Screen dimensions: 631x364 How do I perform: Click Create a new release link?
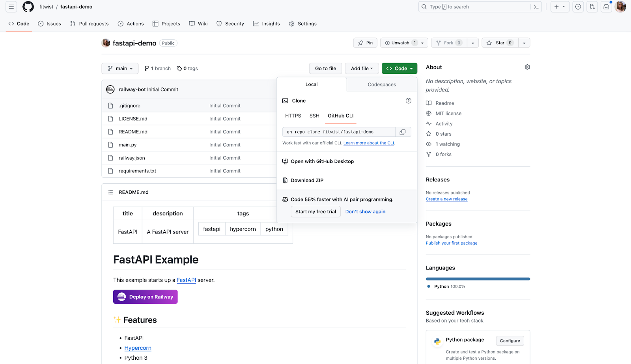point(446,199)
